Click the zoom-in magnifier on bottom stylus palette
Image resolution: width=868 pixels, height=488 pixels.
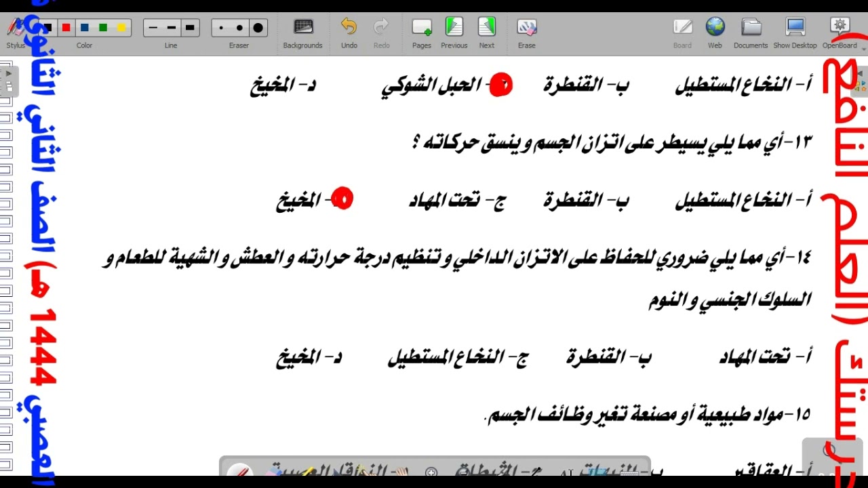431,472
